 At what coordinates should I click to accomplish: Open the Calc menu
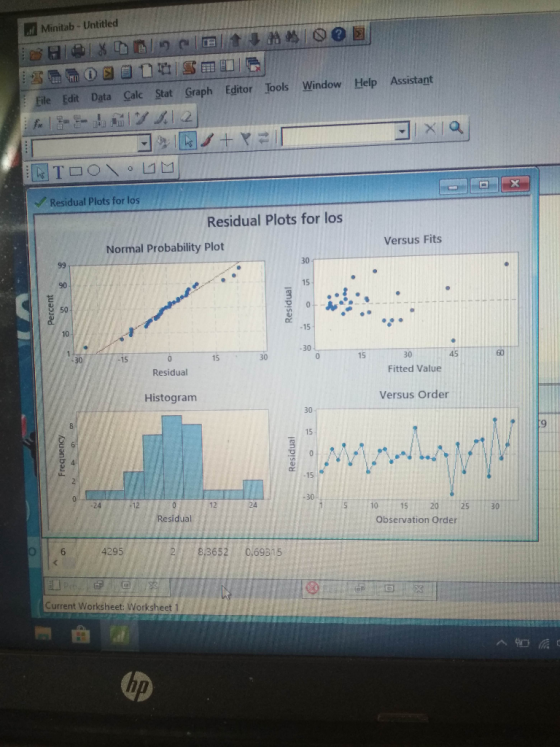tap(133, 95)
